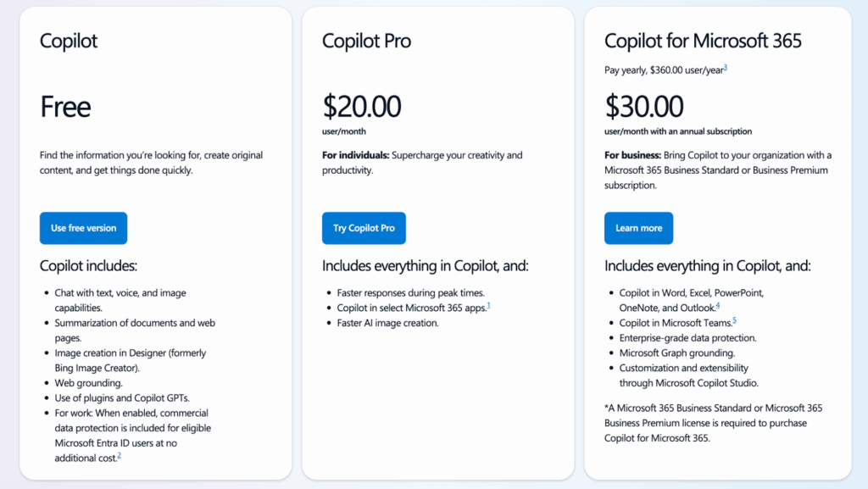
Task: Select the "$30.00" price figure
Action: click(643, 107)
